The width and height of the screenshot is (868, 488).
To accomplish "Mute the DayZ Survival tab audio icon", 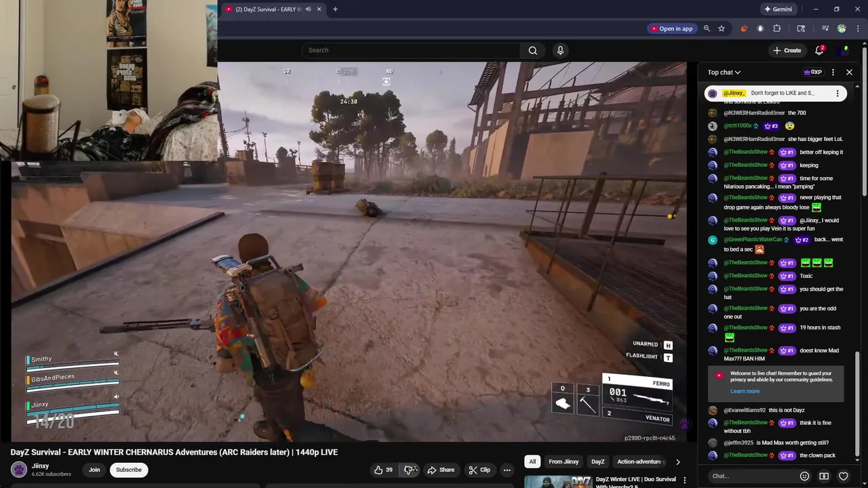I will pos(308,9).
